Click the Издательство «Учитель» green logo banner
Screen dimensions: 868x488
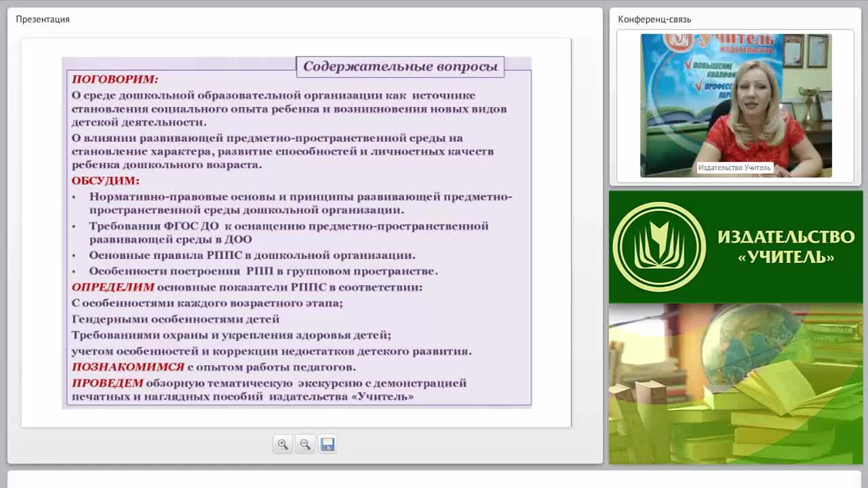[x=736, y=247]
